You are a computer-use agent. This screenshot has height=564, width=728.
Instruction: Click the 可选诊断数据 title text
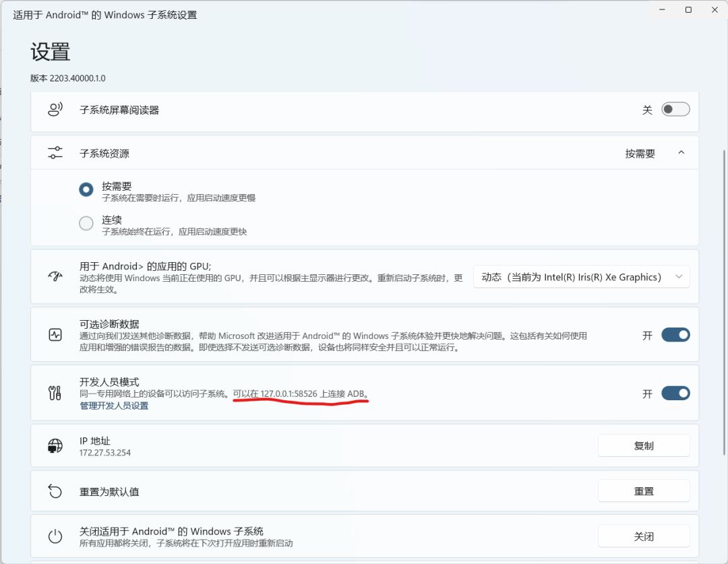tap(109, 323)
